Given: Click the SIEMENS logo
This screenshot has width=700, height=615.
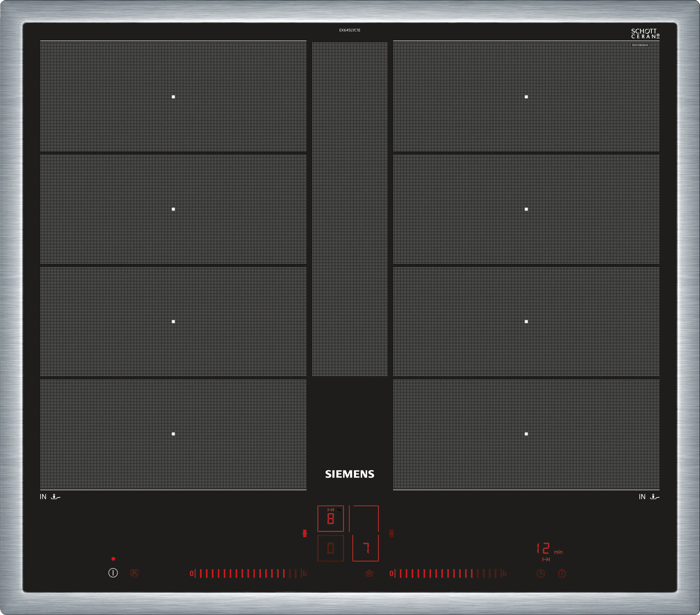Looking at the screenshot, I should click(x=350, y=474).
